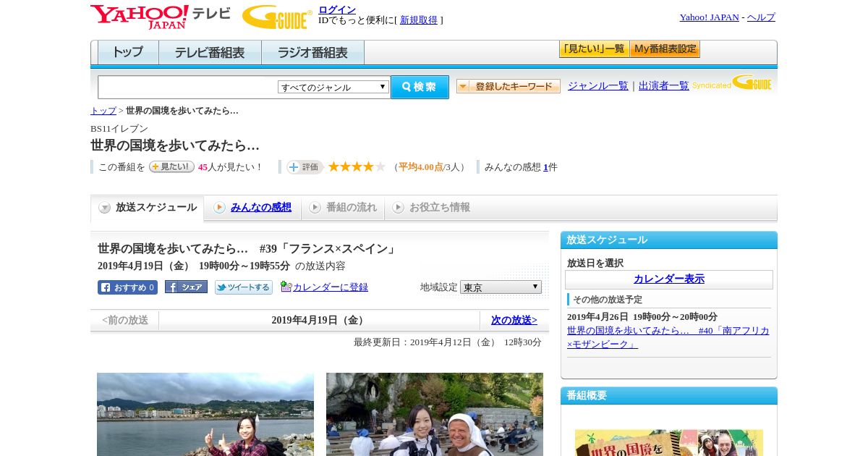The width and height of the screenshot is (868, 456).
Task: Click Facebook おすすめ recommend button
Action: click(127, 287)
